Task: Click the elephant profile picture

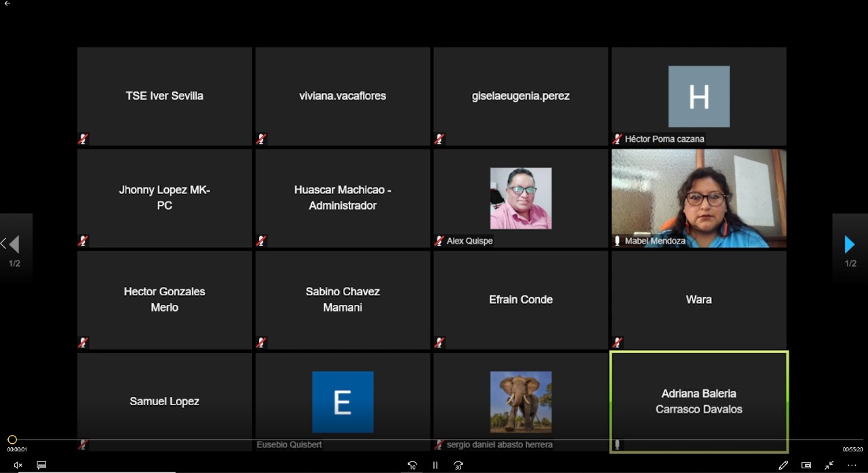Action: [x=520, y=402]
